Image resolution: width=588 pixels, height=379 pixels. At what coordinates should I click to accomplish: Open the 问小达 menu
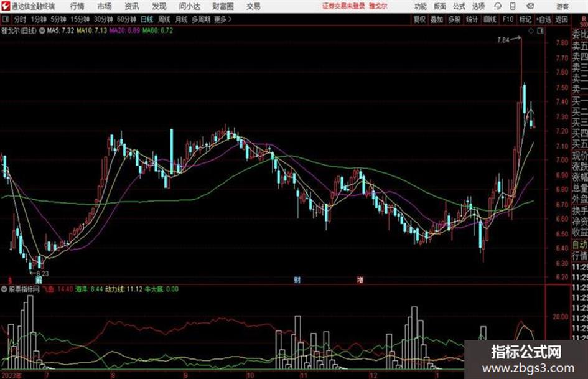189,6
